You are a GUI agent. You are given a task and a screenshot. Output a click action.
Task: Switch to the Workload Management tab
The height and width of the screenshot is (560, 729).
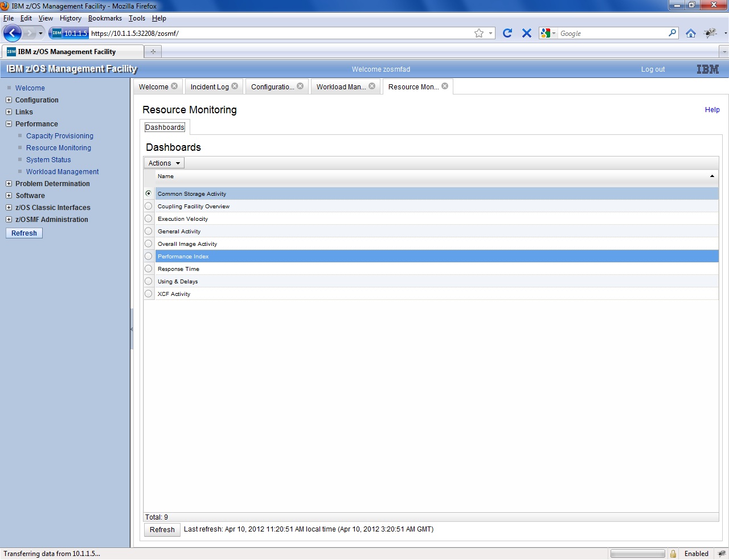[341, 87]
